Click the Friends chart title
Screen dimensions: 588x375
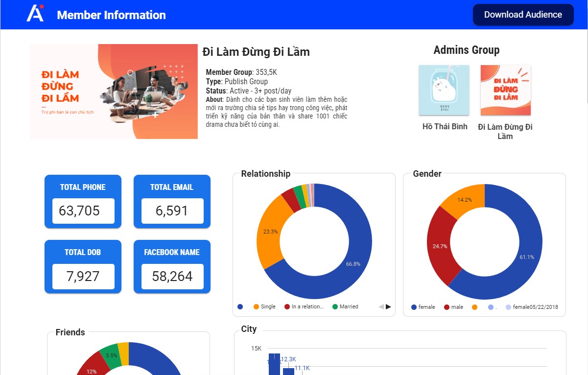click(71, 332)
